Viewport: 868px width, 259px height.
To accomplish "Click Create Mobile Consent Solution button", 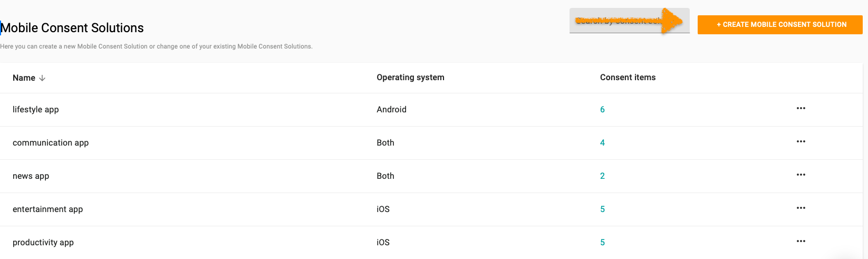I will [x=779, y=25].
